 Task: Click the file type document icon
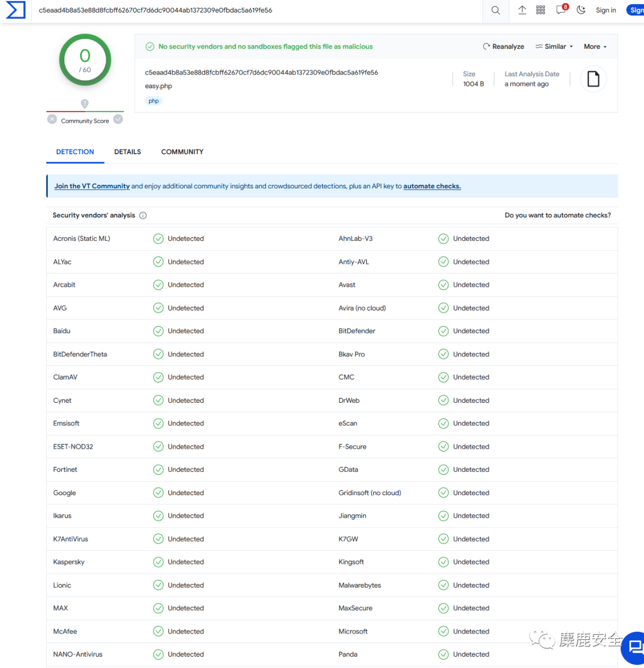[593, 79]
